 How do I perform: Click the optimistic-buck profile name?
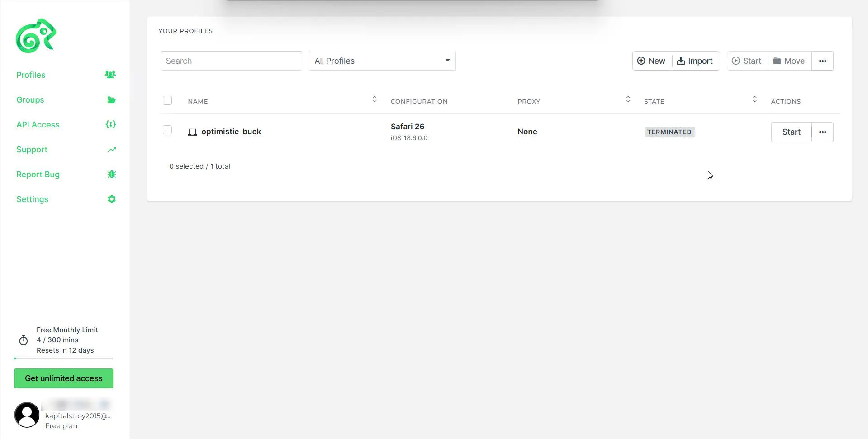click(231, 132)
